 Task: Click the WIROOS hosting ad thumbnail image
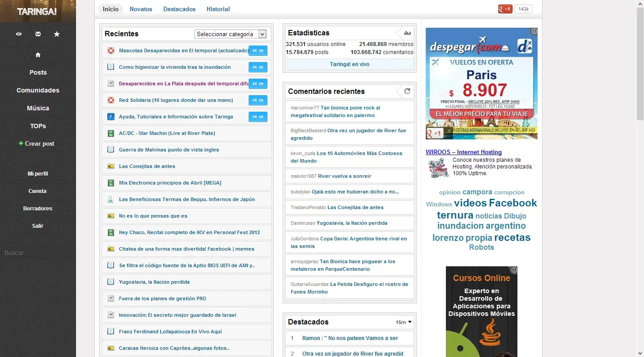point(438,168)
